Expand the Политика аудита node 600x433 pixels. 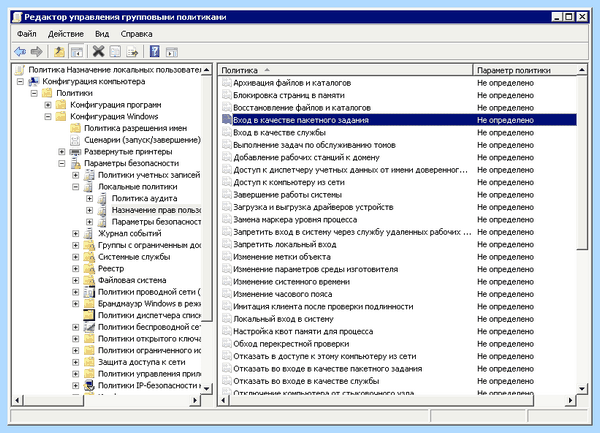[89, 199]
